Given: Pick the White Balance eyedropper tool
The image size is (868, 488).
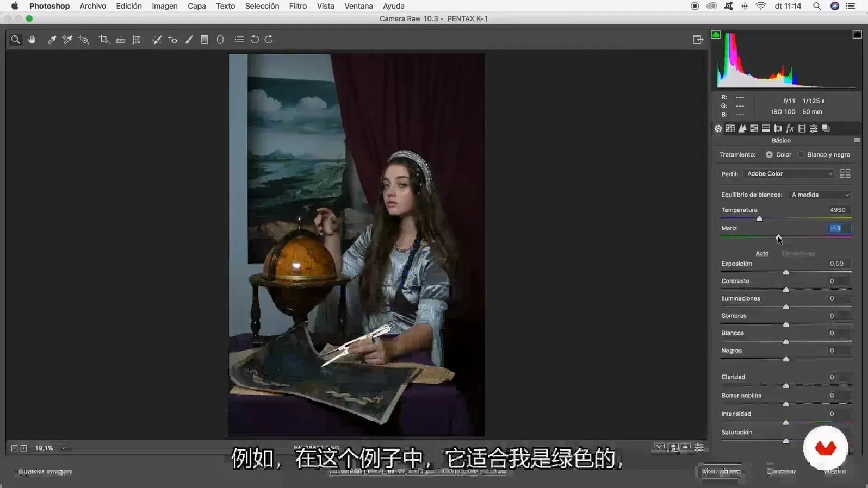Looking at the screenshot, I should coord(52,40).
